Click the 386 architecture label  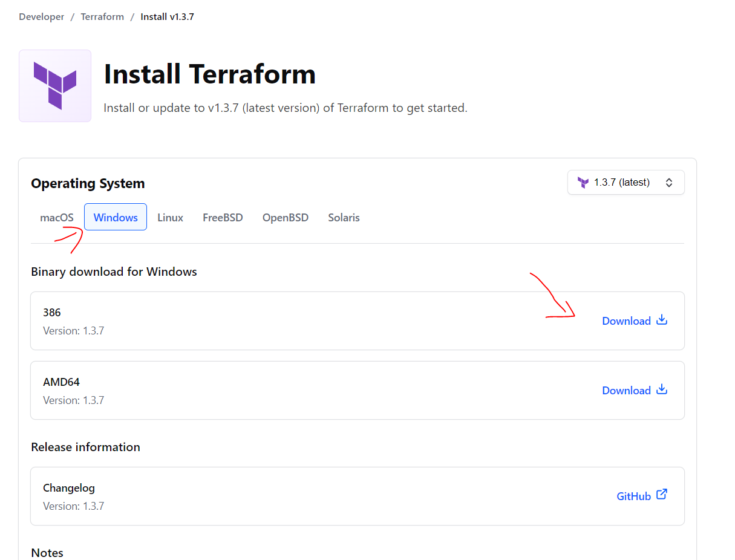(52, 312)
